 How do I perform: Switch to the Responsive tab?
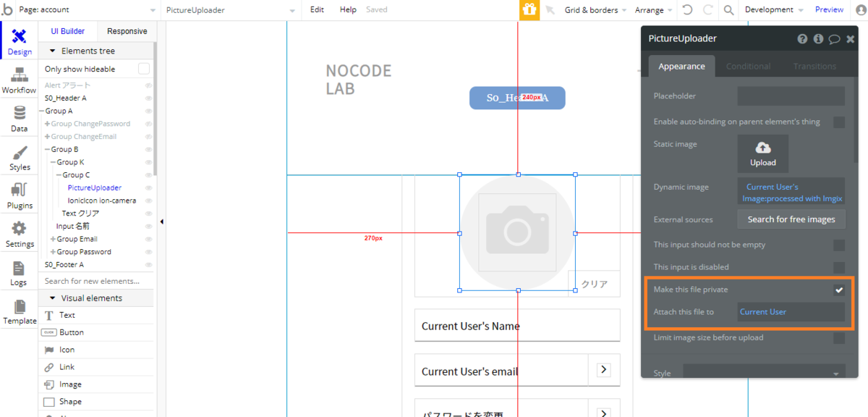pyautogui.click(x=127, y=31)
